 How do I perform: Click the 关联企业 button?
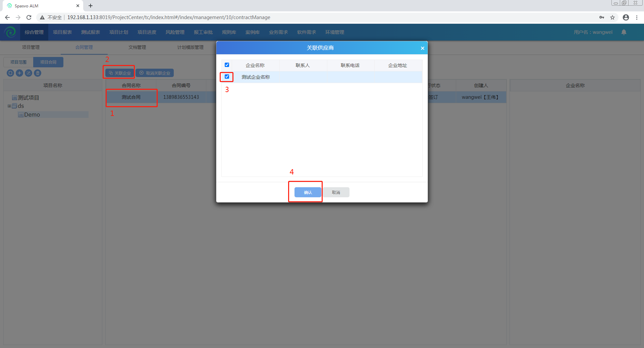[x=120, y=73]
